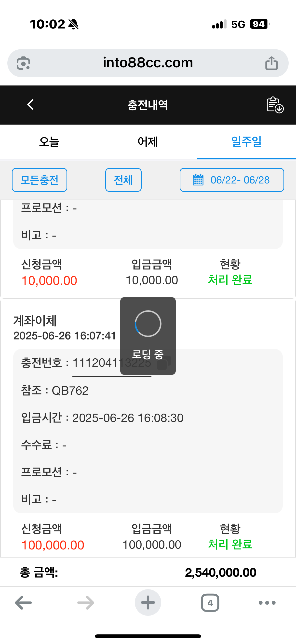
Task: Switch to the 오늘 tab
Action: (x=49, y=142)
